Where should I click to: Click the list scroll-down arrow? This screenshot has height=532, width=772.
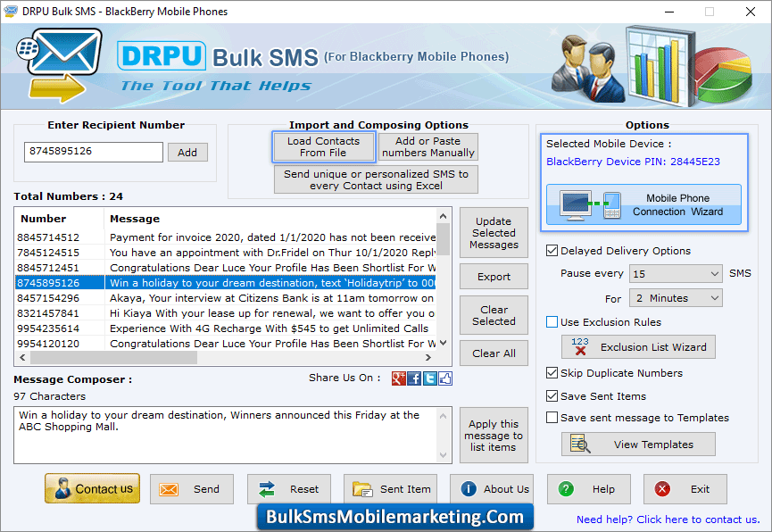(443, 343)
